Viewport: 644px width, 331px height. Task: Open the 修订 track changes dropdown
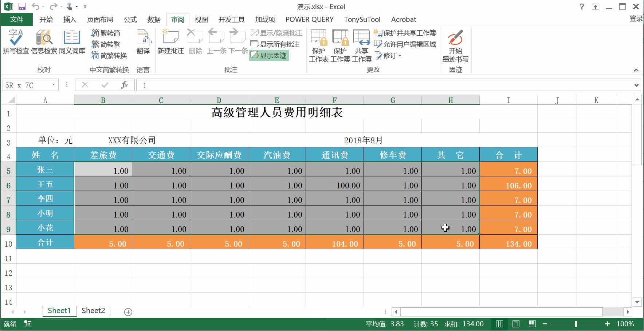388,56
